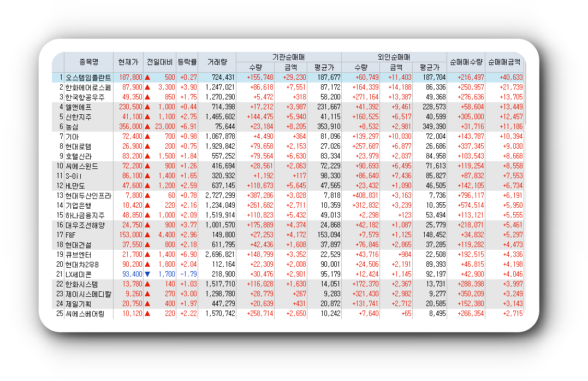Image resolution: width=588 pixels, height=381 pixels.
Task: Sort by the 순매매수량 column header
Action: point(466,62)
